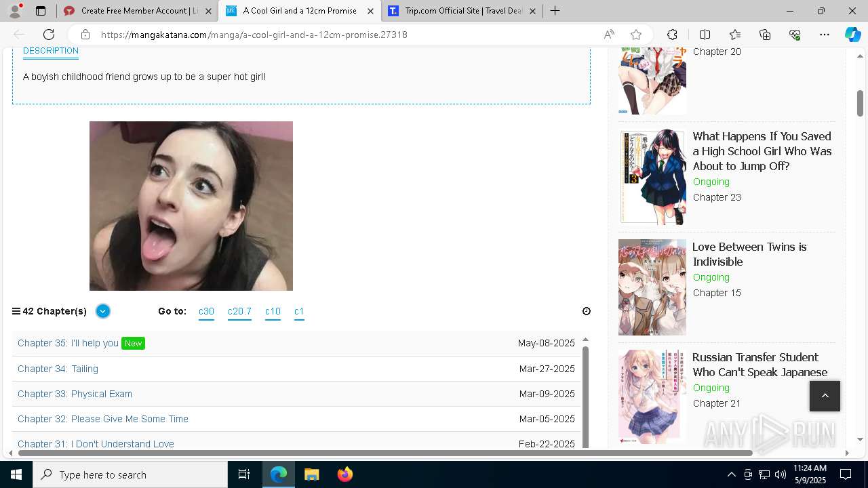868x488 pixels.
Task: Toggle split screen icon
Action: [705, 35]
